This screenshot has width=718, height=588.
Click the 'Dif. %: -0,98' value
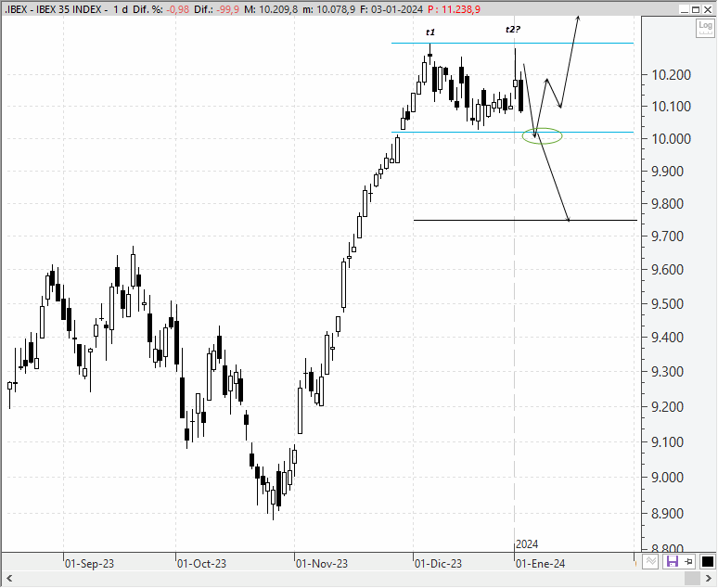pyautogui.click(x=160, y=9)
